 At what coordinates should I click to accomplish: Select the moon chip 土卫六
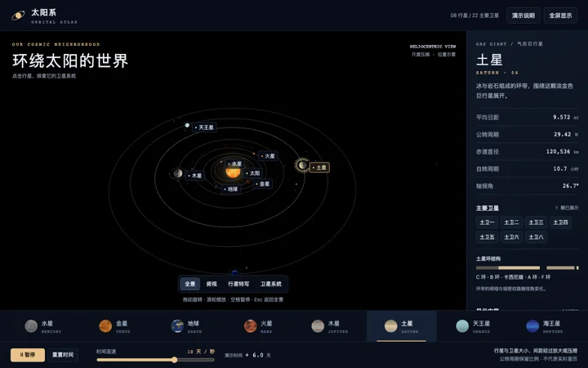point(511,237)
